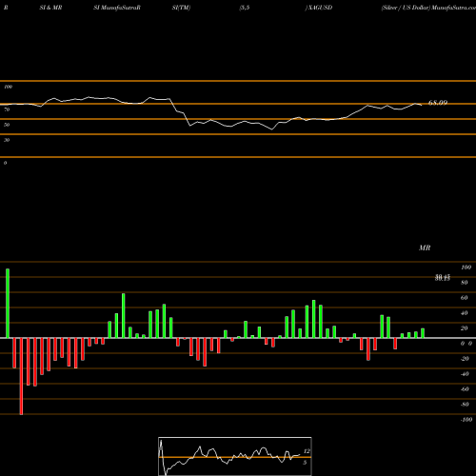476x476 pixels.
Task: Click the MR histogram axis label -60
Action: pyautogui.click(x=465, y=389)
